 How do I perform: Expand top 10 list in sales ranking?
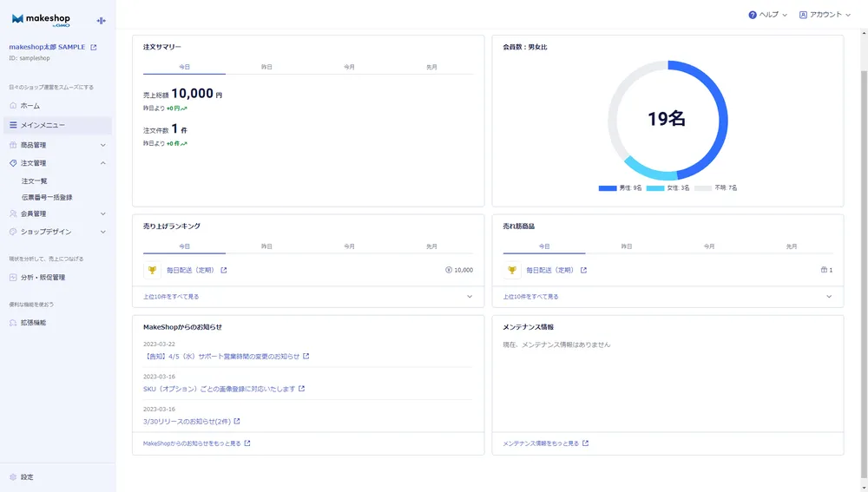tap(470, 297)
